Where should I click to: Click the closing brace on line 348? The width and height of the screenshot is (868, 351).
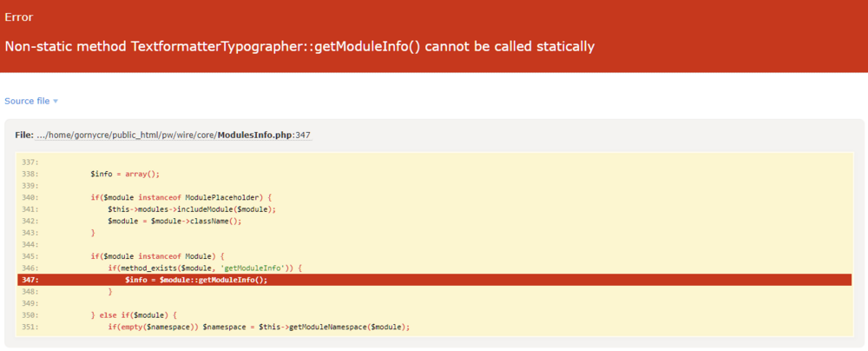pyautogui.click(x=110, y=291)
